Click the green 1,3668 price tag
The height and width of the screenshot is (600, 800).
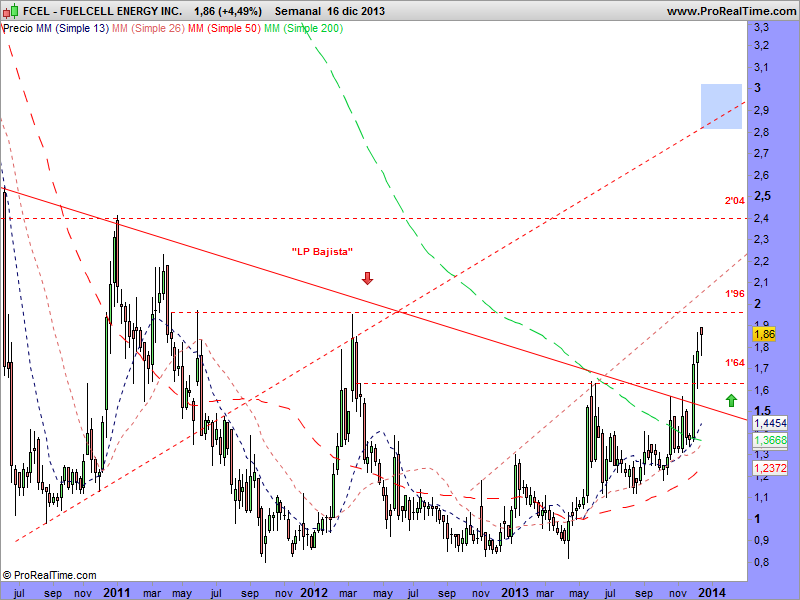[x=770, y=440]
